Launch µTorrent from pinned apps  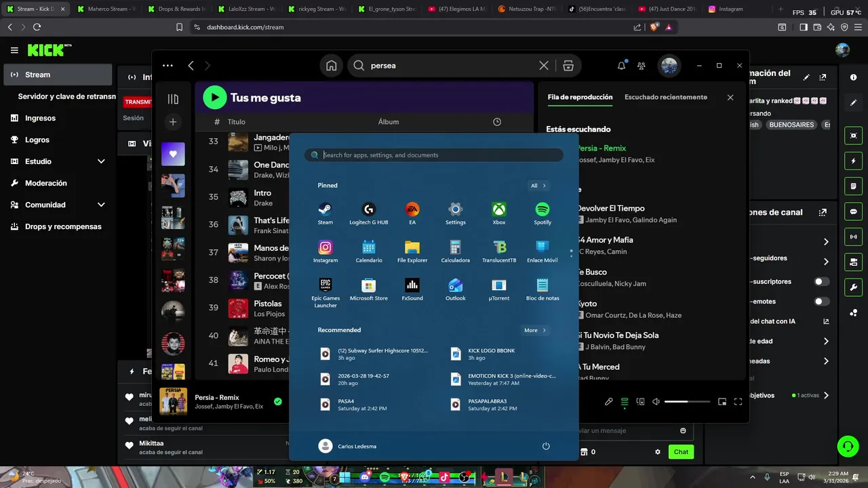click(x=499, y=289)
